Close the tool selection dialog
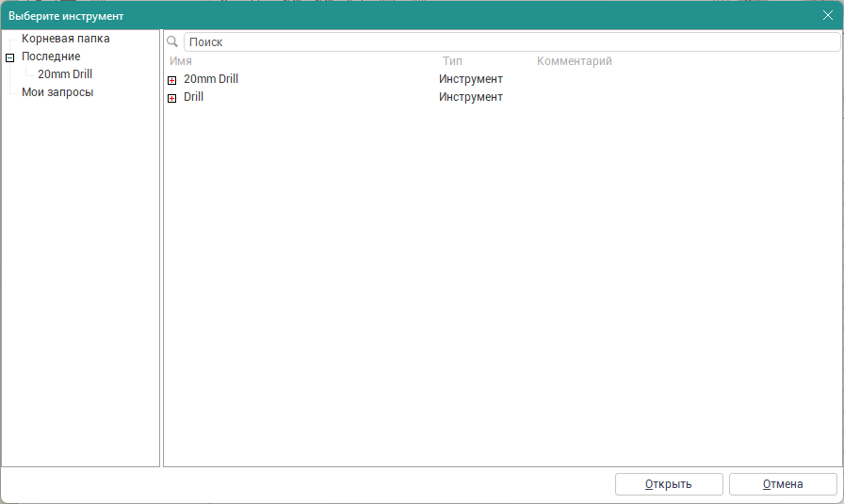Viewport: 844px width, 504px height. point(827,16)
